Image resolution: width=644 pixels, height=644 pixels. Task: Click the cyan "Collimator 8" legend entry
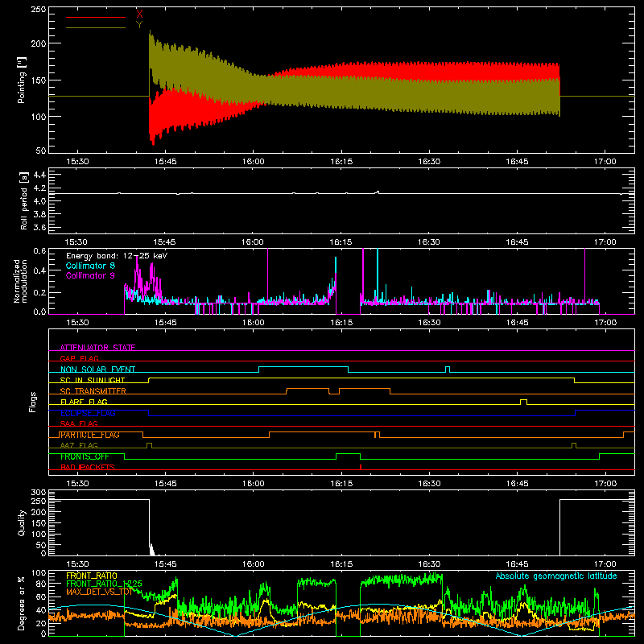(90, 266)
